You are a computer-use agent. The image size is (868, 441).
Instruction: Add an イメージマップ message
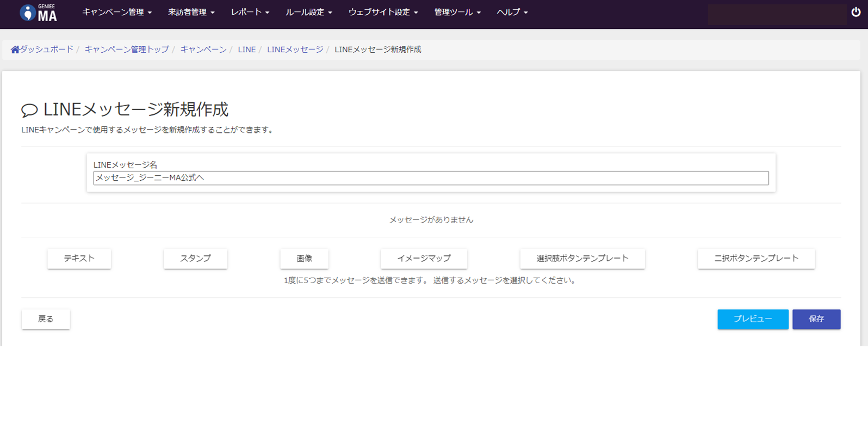coord(424,259)
